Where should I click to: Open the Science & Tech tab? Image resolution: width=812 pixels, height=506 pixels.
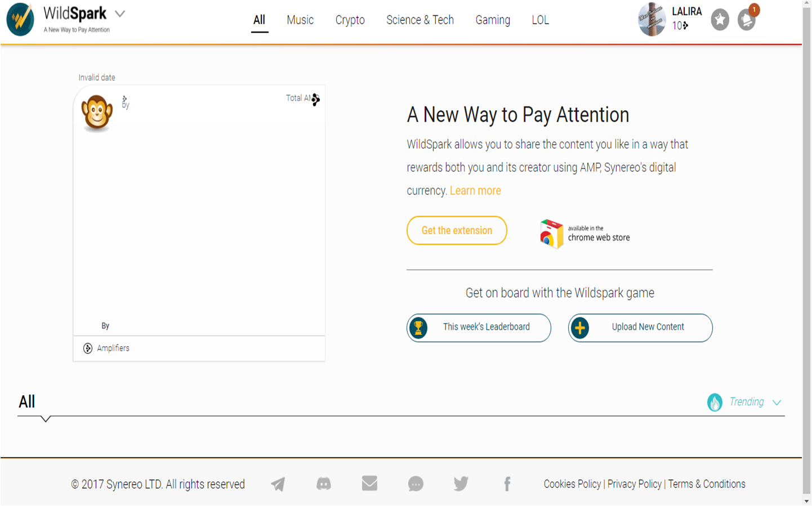pos(420,20)
